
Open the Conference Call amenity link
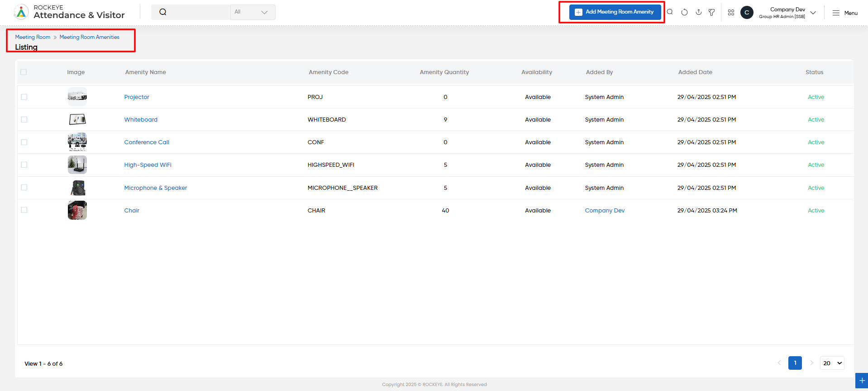[x=147, y=142]
